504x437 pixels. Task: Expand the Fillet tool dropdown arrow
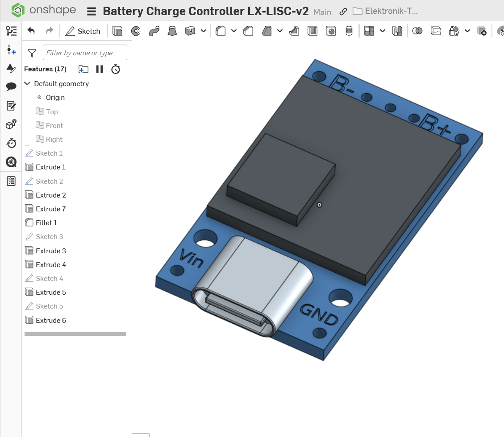point(234,31)
